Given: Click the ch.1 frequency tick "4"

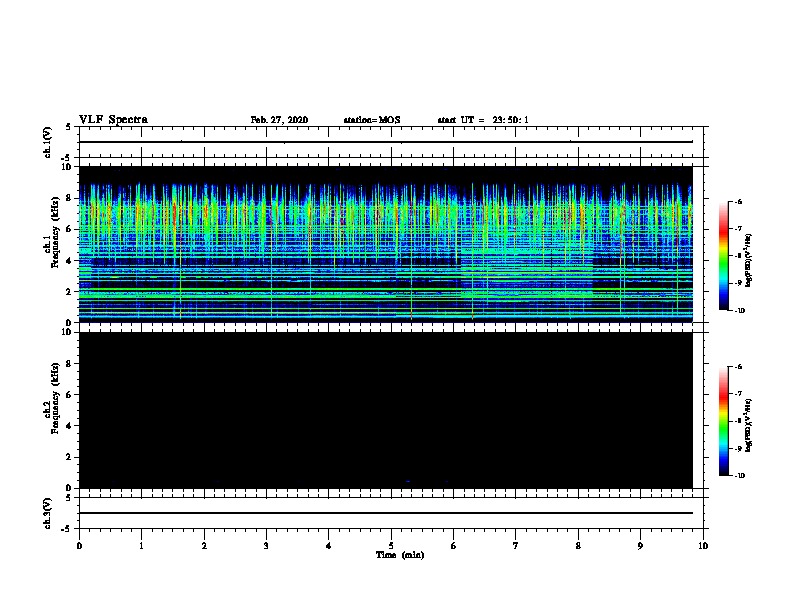Looking at the screenshot, I should (x=70, y=261).
